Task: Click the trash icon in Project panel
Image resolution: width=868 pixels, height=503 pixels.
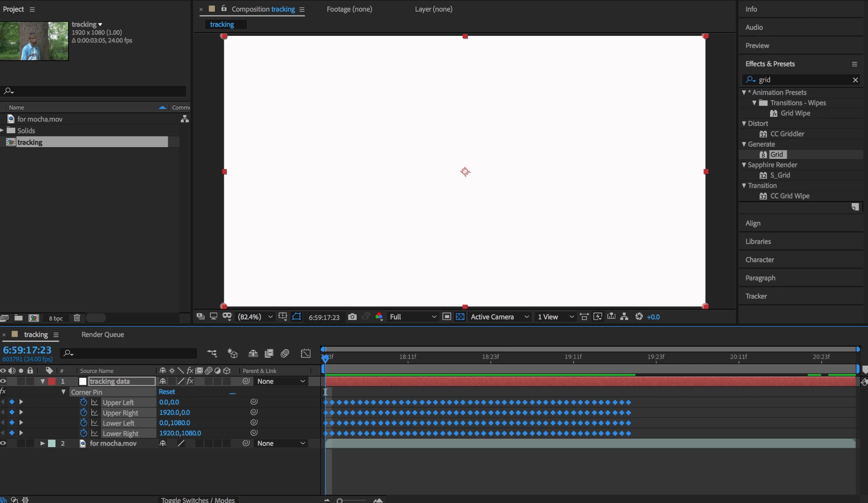Action: point(77,318)
